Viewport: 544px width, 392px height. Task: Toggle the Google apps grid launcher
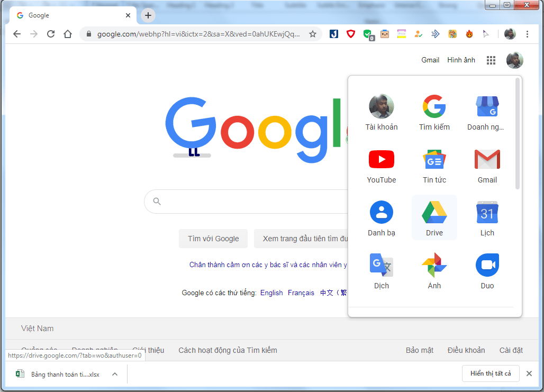[x=491, y=60]
